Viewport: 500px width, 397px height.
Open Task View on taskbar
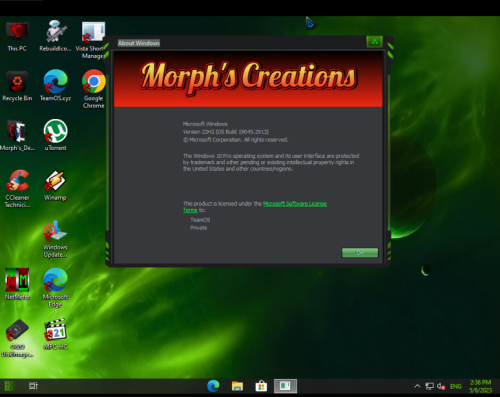point(33,386)
